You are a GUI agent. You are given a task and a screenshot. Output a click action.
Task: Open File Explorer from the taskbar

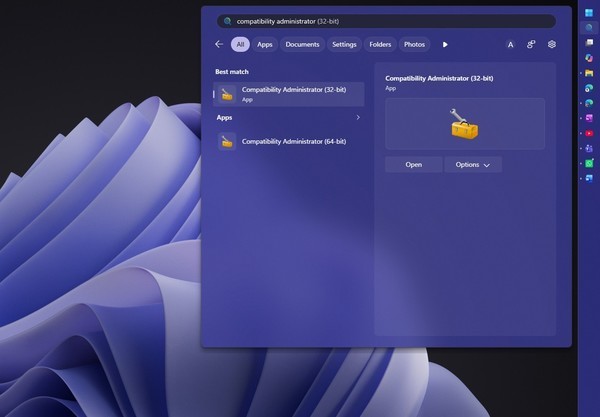click(x=589, y=73)
